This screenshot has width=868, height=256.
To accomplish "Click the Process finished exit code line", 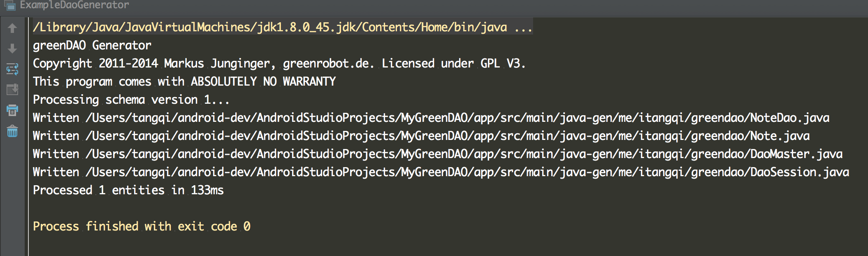I will click(142, 226).
